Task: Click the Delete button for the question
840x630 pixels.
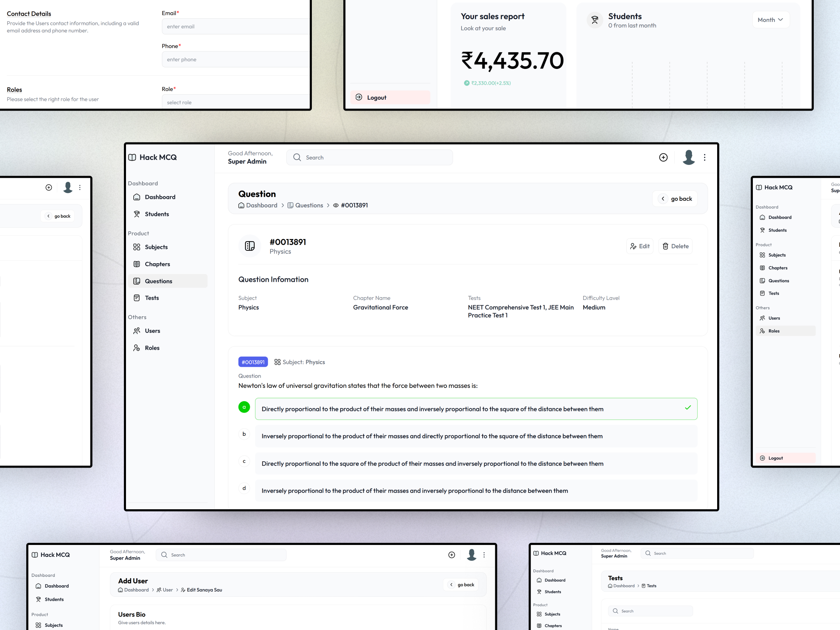Action: (x=675, y=246)
